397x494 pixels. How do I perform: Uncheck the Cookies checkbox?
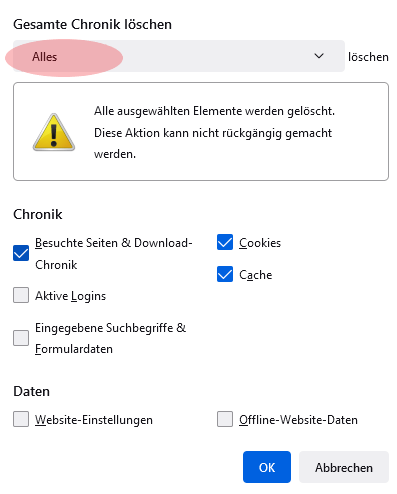tap(225, 242)
